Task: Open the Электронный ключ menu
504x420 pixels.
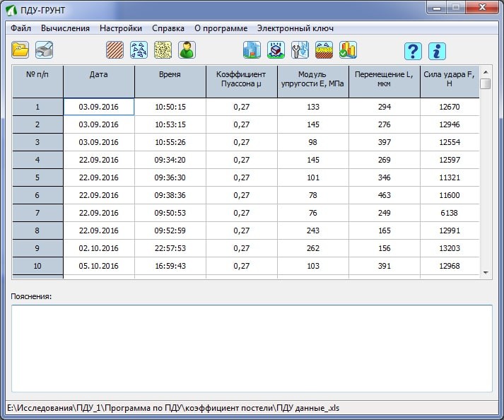Action: tap(295, 28)
